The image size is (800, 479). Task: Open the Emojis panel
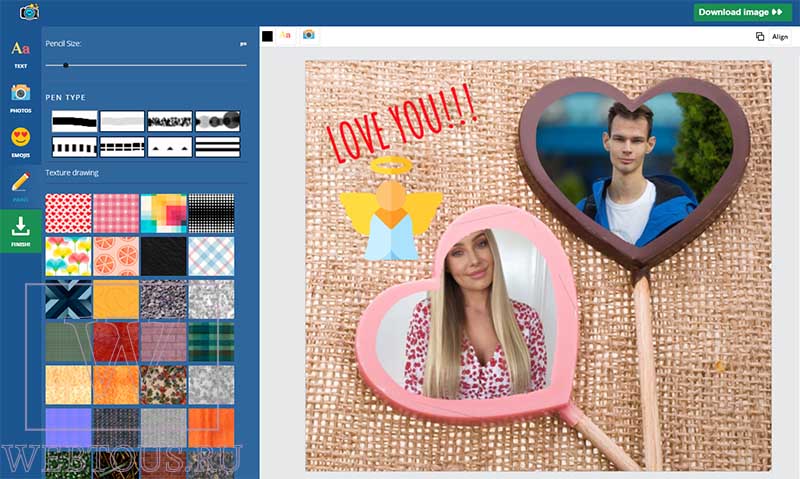pyautogui.click(x=20, y=142)
